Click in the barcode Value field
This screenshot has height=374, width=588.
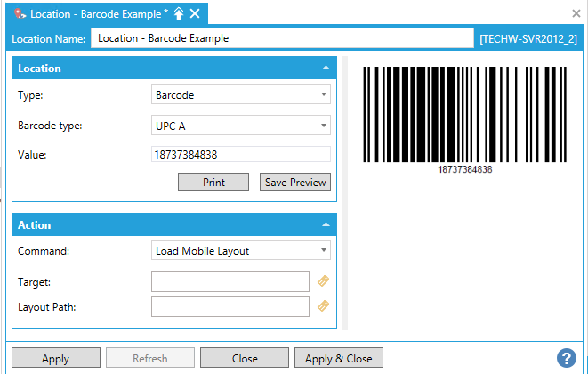[241, 155]
